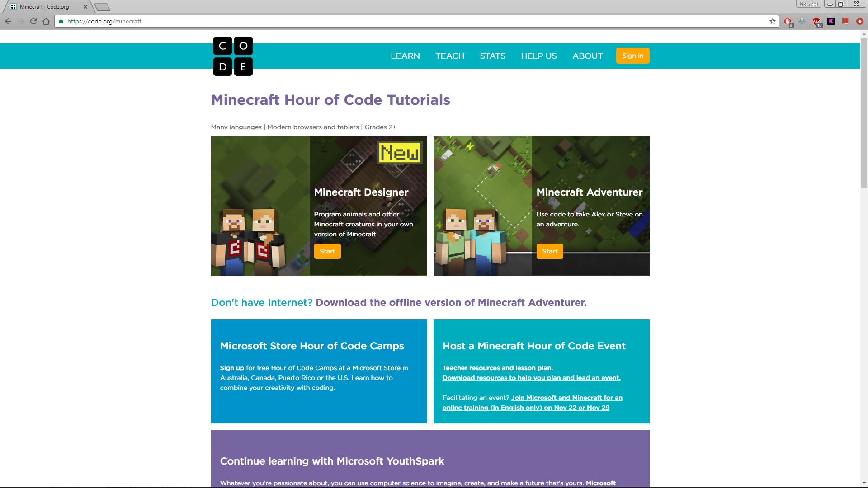
Task: Start the Minecraft Adventurer tutorial
Action: pyautogui.click(x=549, y=251)
